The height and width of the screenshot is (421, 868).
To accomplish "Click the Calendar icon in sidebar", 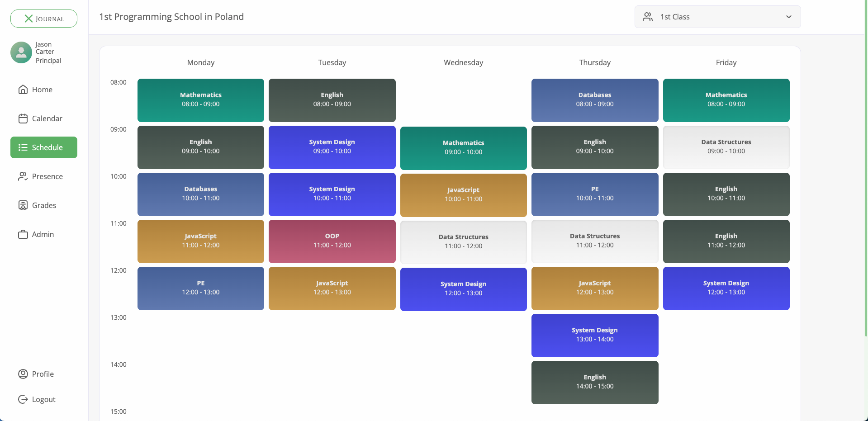I will click(23, 118).
